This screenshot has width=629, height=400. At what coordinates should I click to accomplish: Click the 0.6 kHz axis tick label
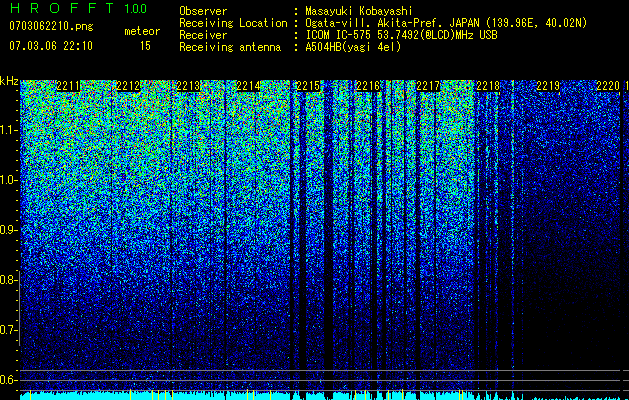point(9,380)
